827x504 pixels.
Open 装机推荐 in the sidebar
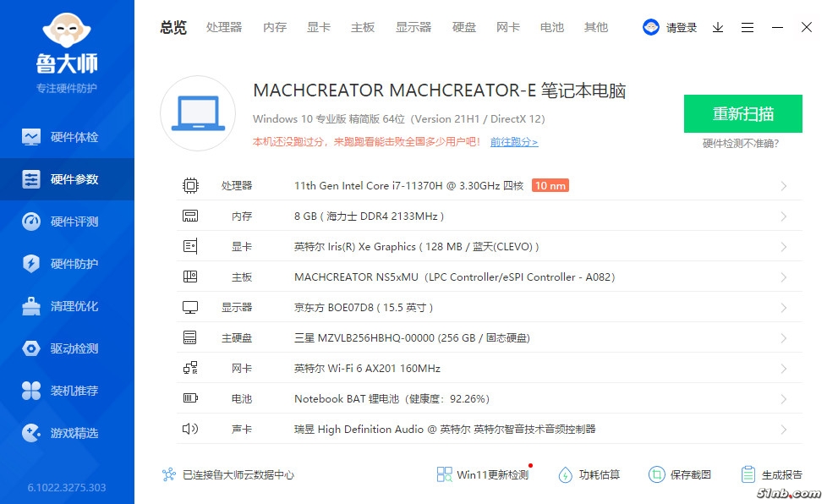[67, 391]
